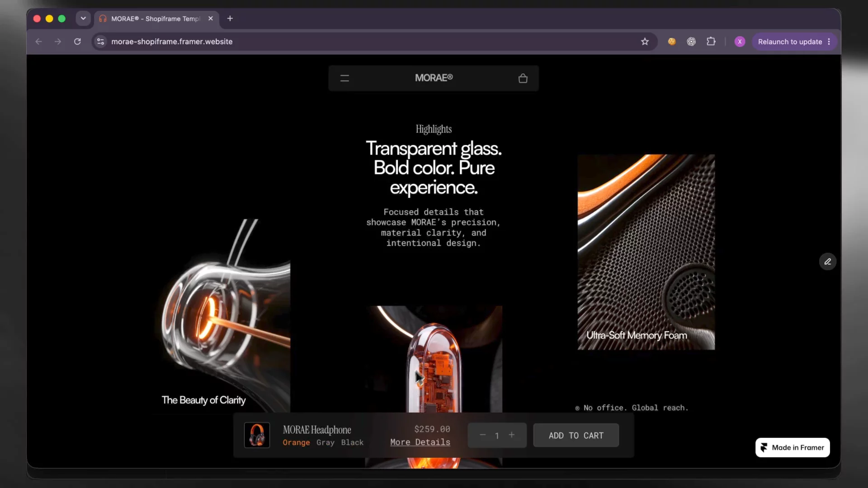Bookmark this page with the star icon
This screenshot has height=488, width=868.
(x=645, y=42)
